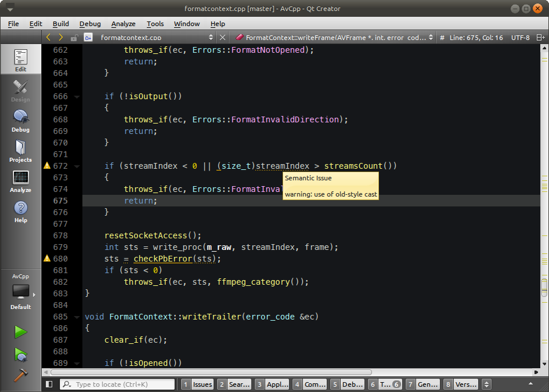
Task: Collapse the writeTrailer function at line 685
Action: coord(77,317)
